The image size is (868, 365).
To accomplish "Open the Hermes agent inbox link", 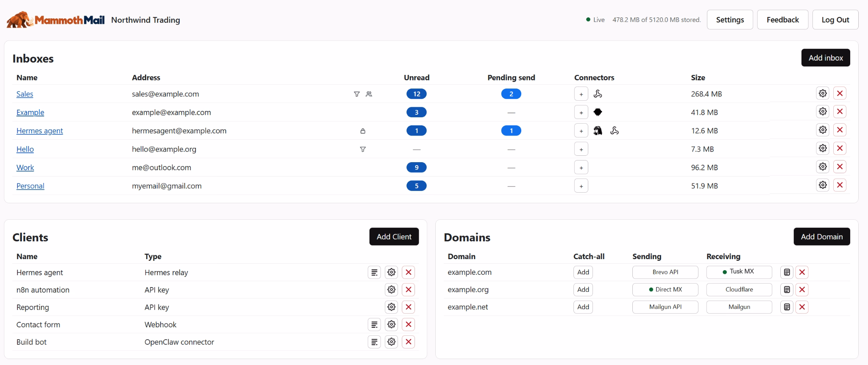I will pos(39,131).
